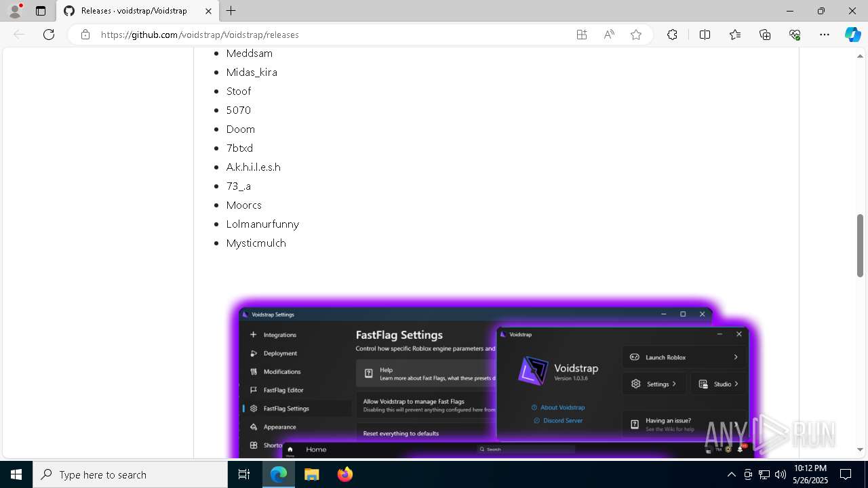Select the Releases · voidstrap/Voidstrap tab

[136, 11]
